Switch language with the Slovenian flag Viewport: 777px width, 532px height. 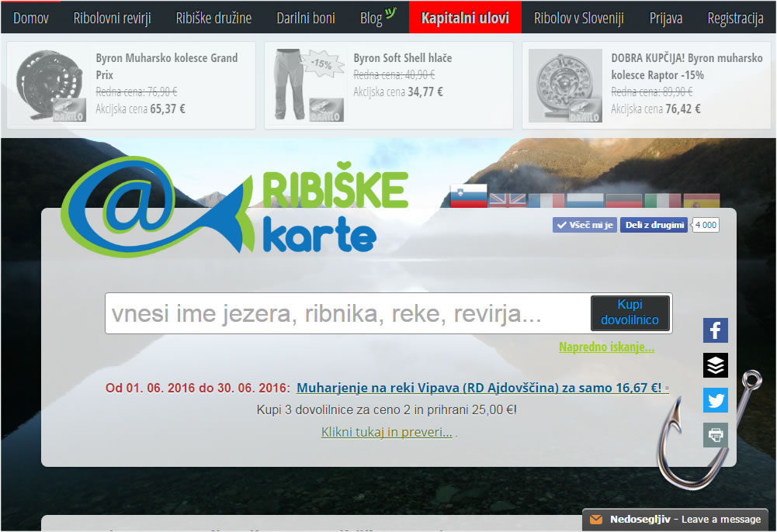coord(468,196)
